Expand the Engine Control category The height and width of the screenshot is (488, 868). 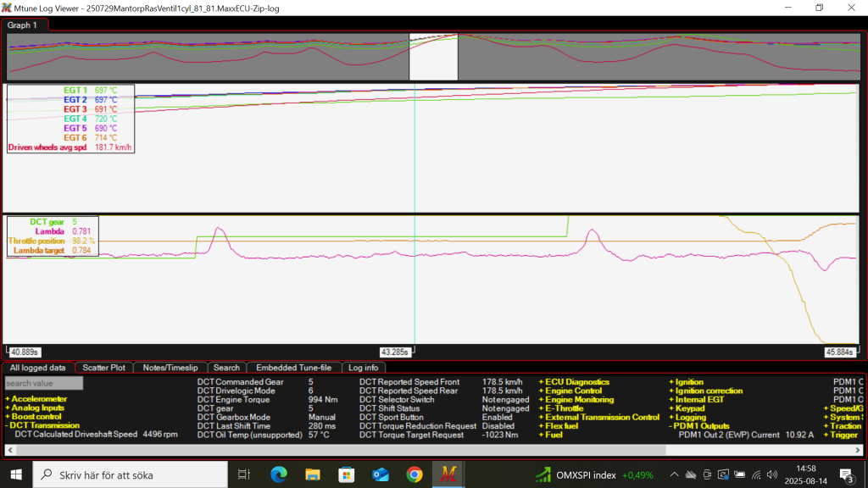[x=570, y=391]
